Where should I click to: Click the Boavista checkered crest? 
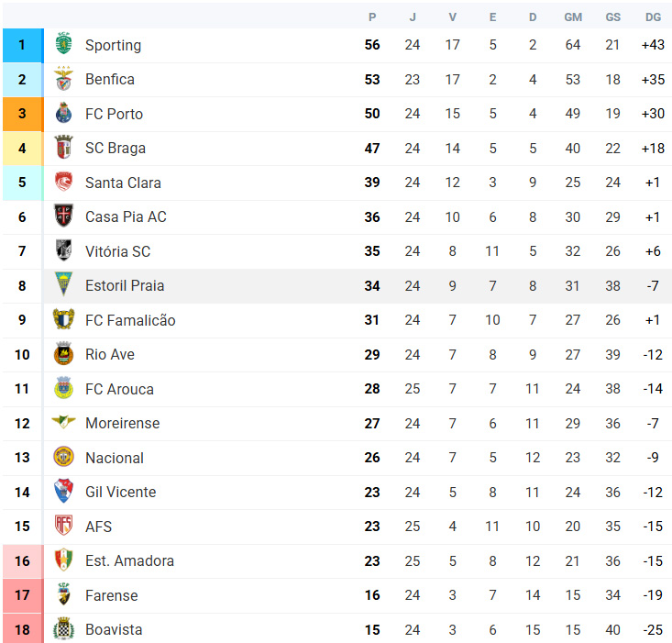point(63,629)
